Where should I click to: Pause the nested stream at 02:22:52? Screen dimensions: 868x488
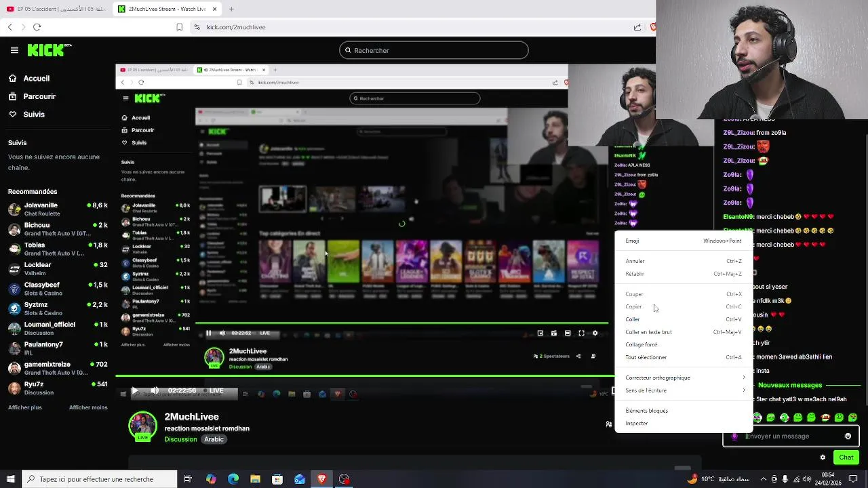[208, 333]
